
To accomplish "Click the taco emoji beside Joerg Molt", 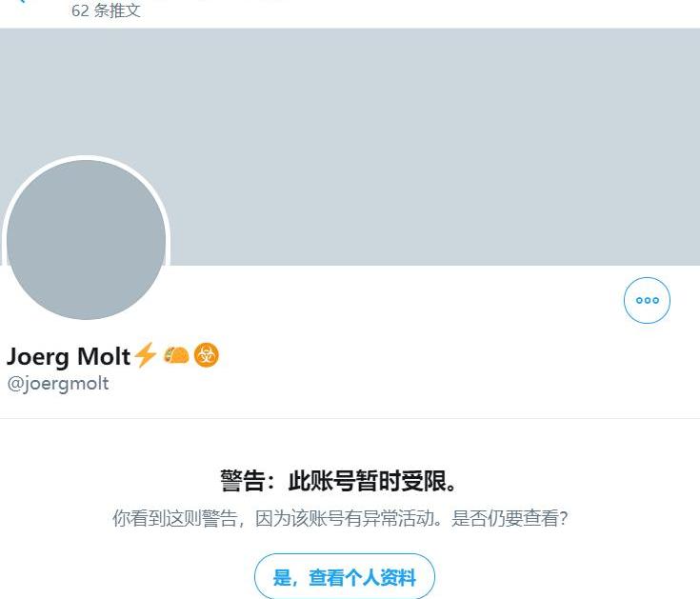I will click(176, 356).
